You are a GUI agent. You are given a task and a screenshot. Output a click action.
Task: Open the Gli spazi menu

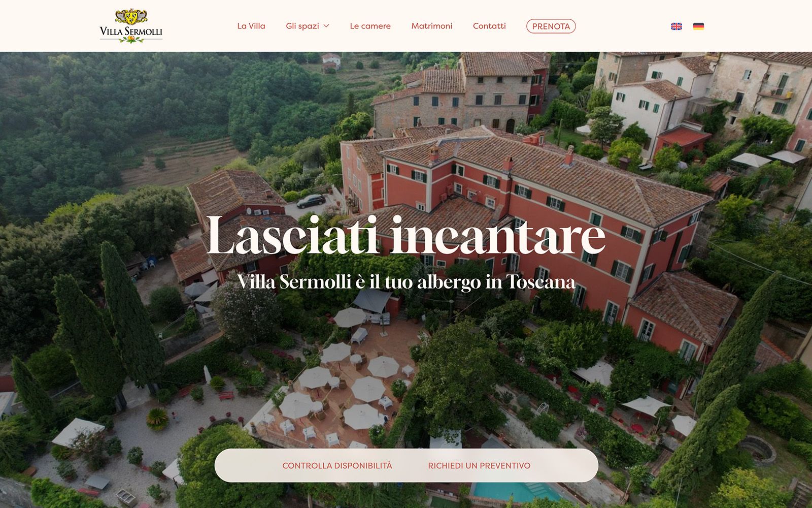(x=302, y=26)
